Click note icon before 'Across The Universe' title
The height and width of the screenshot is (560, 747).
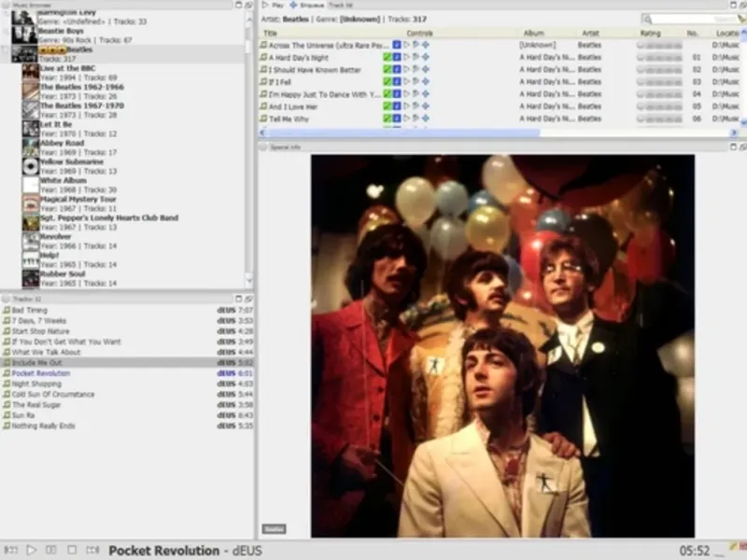click(x=263, y=45)
